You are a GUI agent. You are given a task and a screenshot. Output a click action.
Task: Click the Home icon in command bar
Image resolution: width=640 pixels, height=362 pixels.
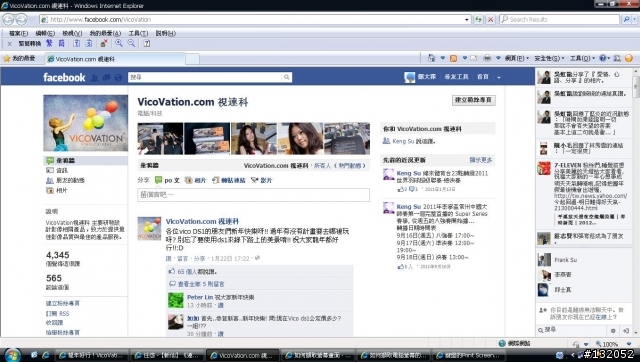tap(431, 58)
